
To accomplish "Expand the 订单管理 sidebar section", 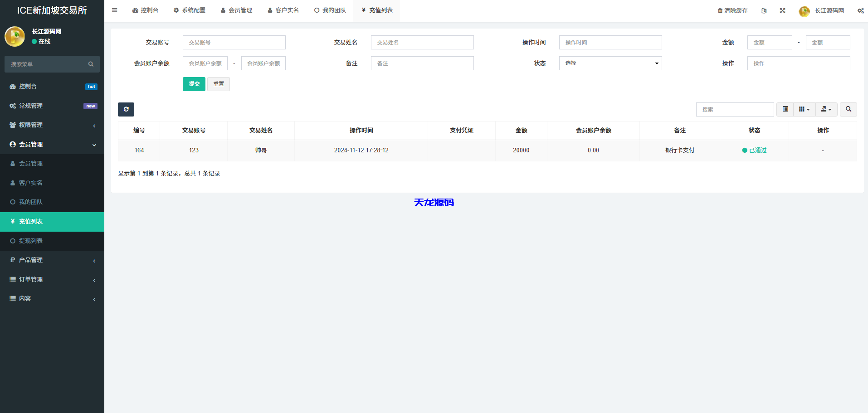I will (52, 279).
